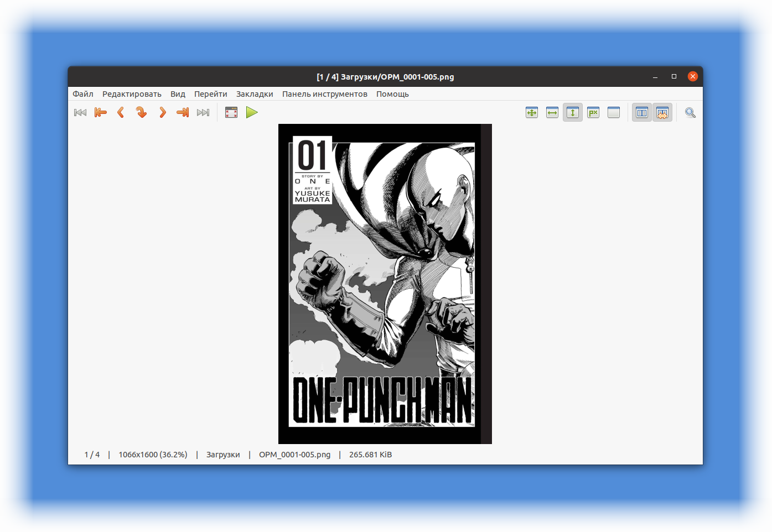The width and height of the screenshot is (772, 532).
Task: Click the Загрузки folder name in status bar
Action: pos(223,455)
